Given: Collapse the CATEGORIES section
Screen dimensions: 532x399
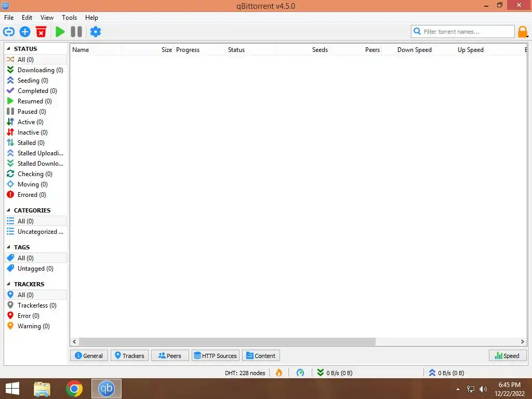Looking at the screenshot, I should click(x=8, y=210).
